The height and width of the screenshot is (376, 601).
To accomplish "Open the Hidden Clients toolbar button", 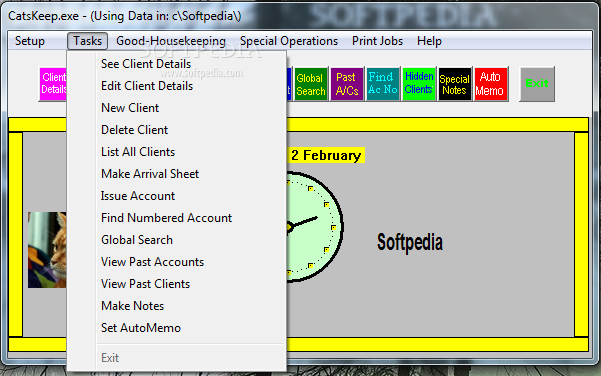I will pyautogui.click(x=419, y=84).
